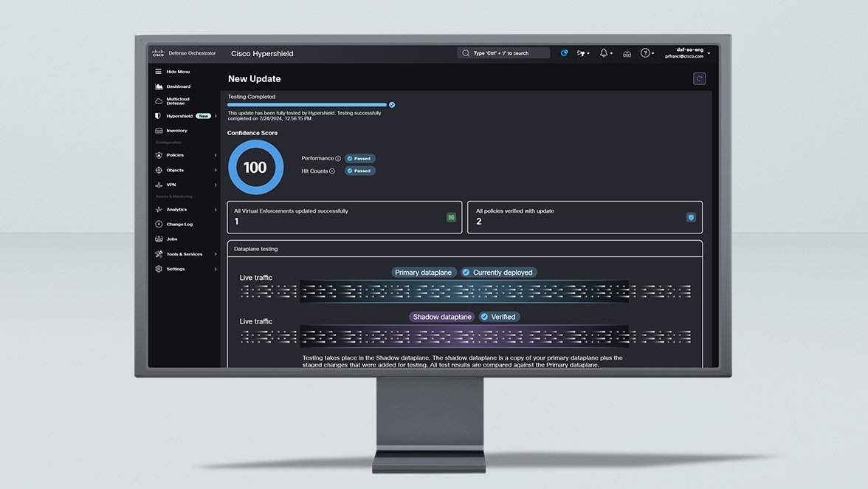Click the Tools & Services wrench icon
The width and height of the screenshot is (868, 489).
click(x=159, y=254)
